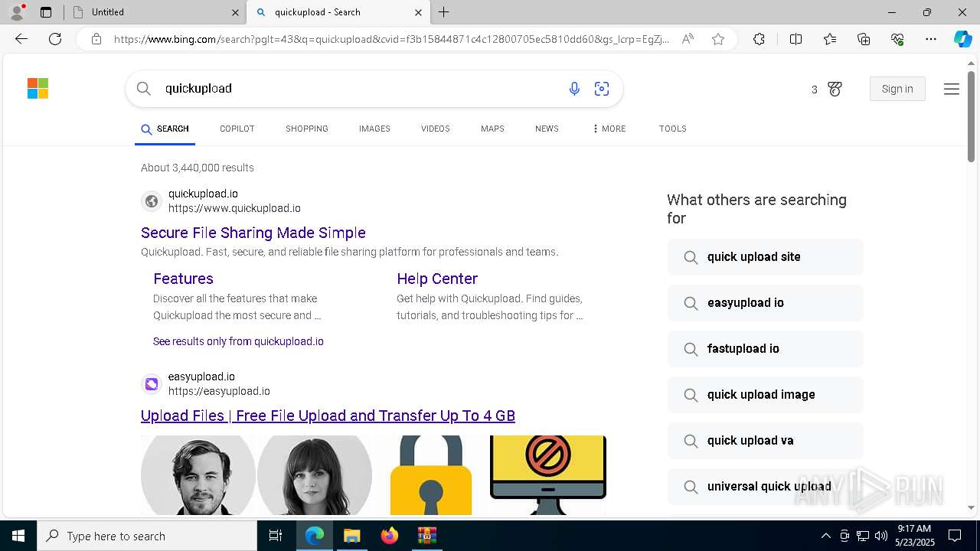
Task: Click the https://www.quickupload.io URL
Action: [234, 208]
